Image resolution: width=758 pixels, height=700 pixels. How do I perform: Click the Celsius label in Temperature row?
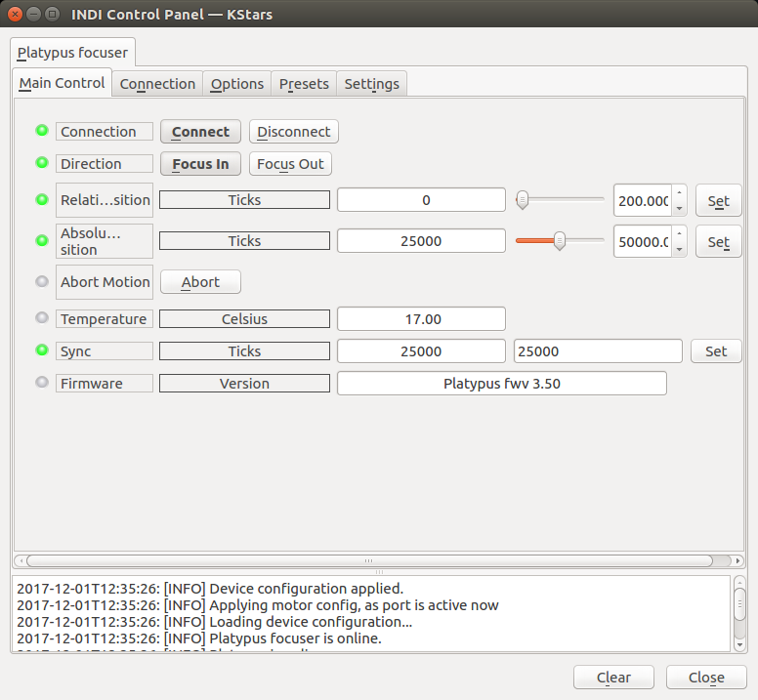tap(244, 319)
